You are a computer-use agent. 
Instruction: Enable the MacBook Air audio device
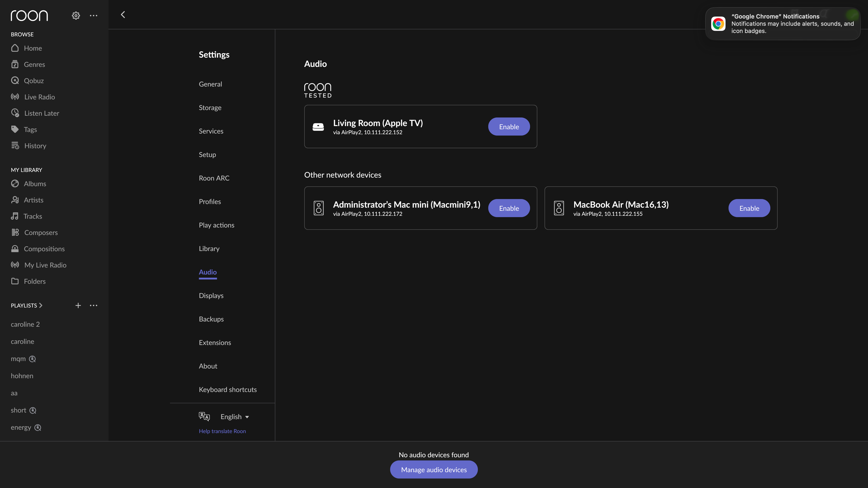[749, 208]
